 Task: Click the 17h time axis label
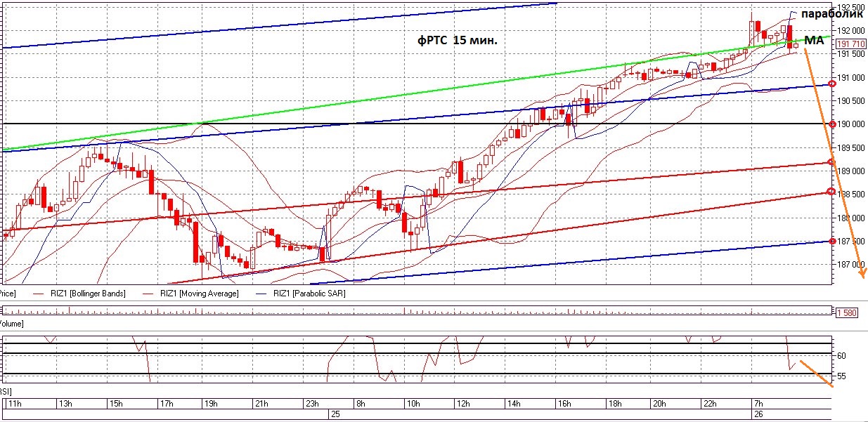coord(167,404)
